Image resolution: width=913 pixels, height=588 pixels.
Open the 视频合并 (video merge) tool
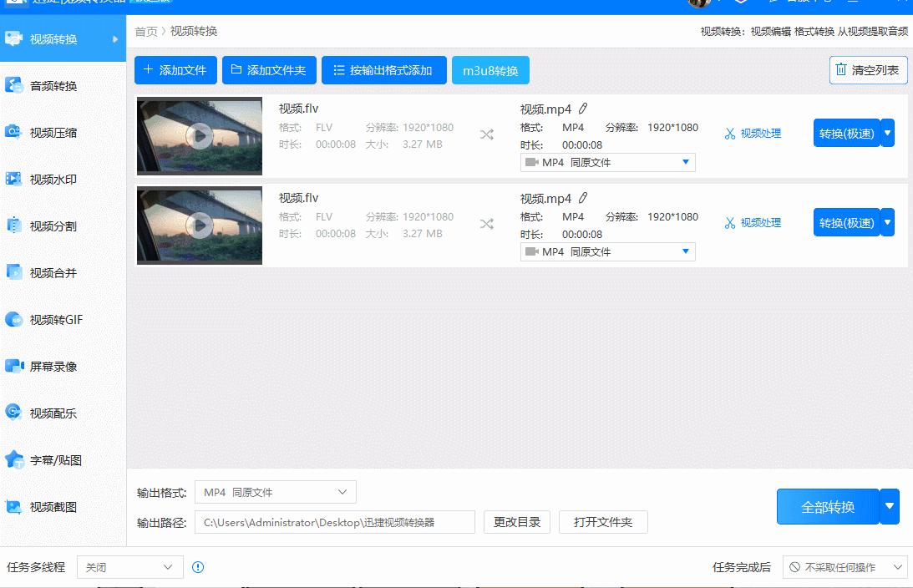[52, 272]
